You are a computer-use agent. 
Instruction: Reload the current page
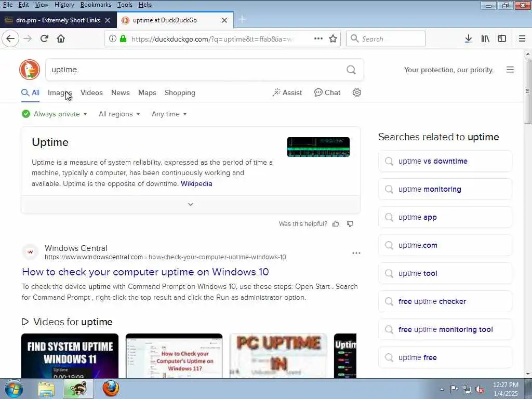coord(44,38)
